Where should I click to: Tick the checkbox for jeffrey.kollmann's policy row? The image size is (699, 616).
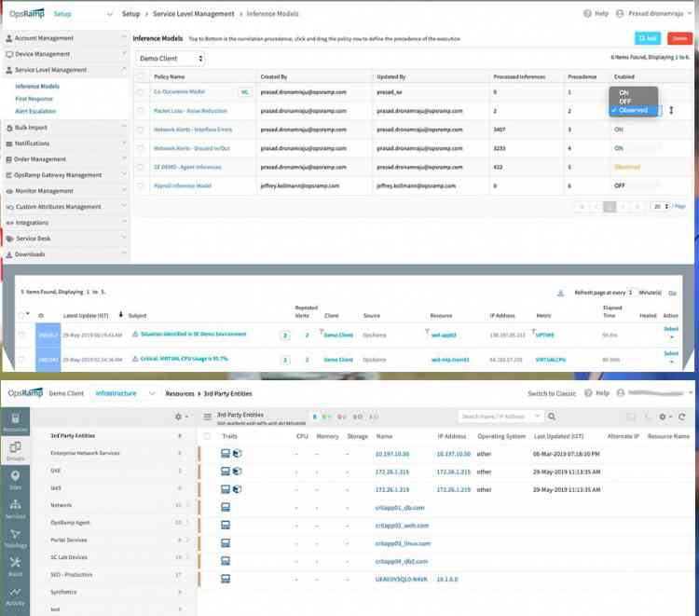click(x=141, y=185)
